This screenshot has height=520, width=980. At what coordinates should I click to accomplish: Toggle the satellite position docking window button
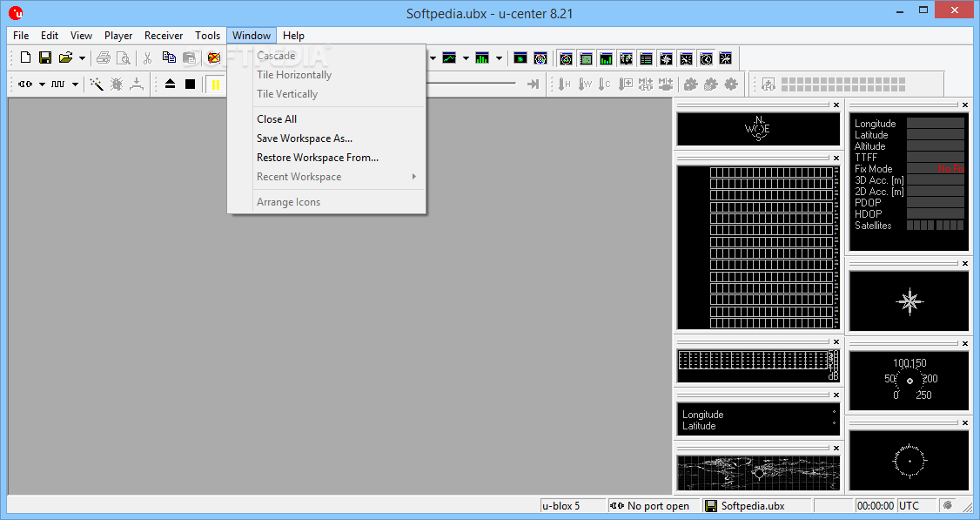click(x=567, y=59)
